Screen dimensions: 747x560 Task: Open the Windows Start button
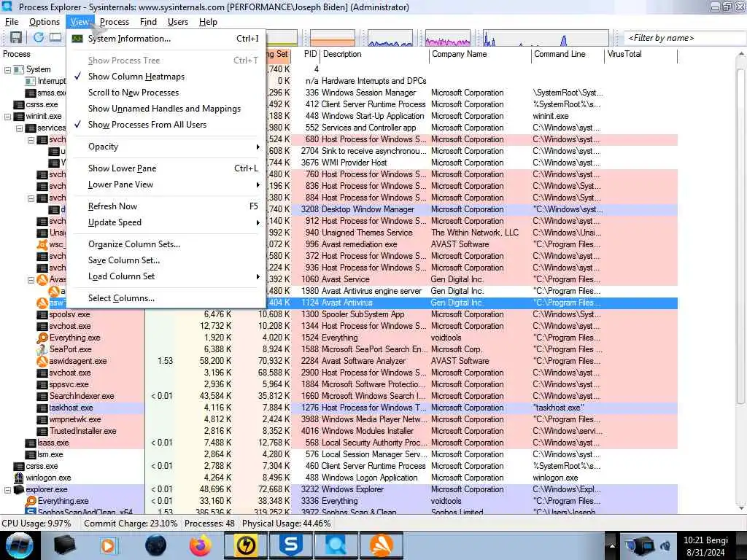pyautogui.click(x=20, y=545)
